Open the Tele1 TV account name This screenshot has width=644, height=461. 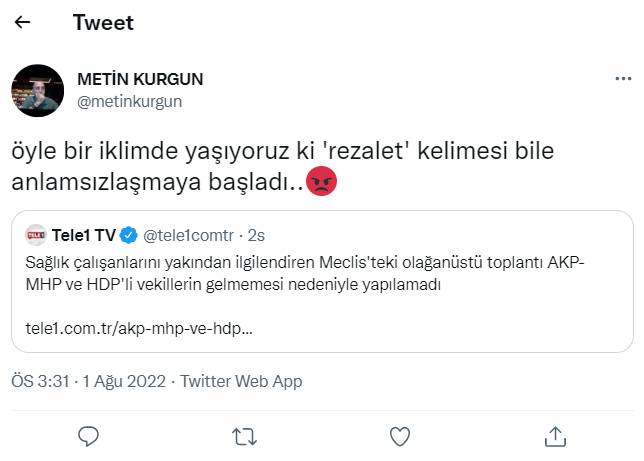click(83, 236)
